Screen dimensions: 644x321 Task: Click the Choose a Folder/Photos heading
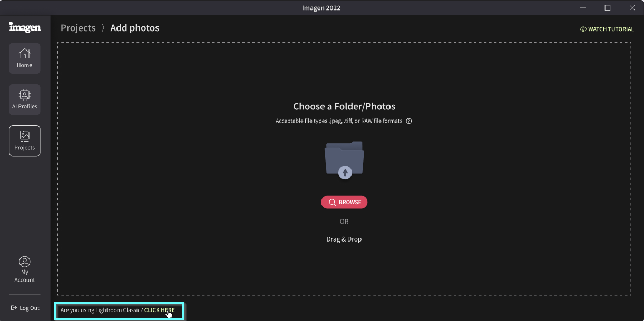click(344, 106)
